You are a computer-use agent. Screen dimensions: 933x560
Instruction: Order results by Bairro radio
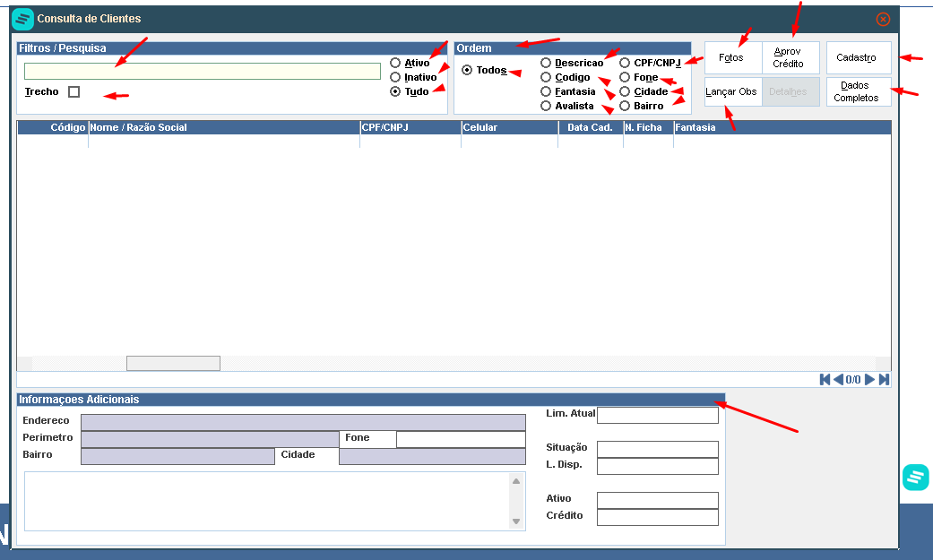pos(625,106)
